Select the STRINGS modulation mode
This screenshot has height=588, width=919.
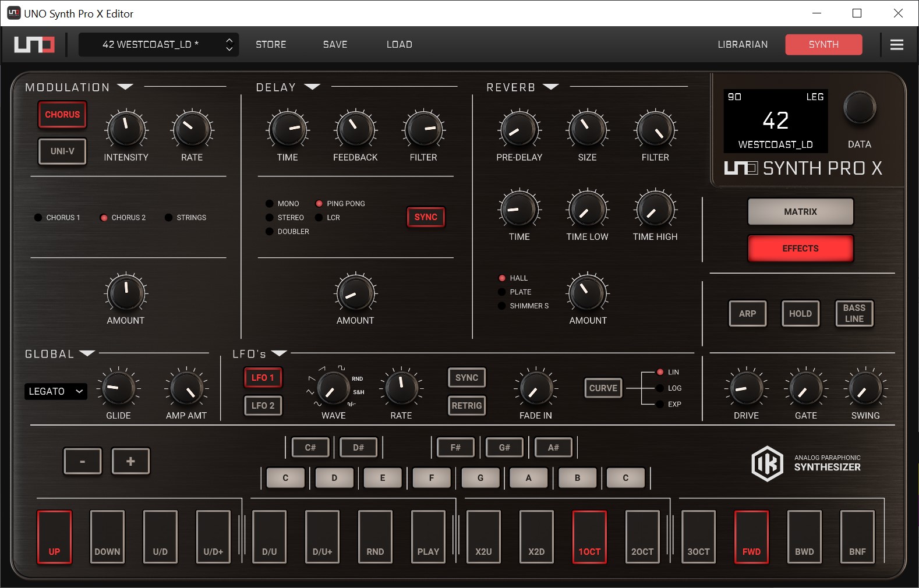pyautogui.click(x=185, y=218)
